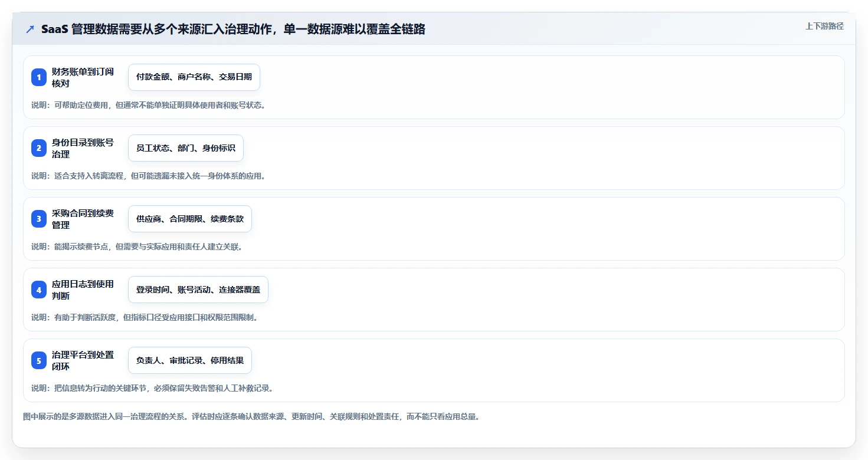Click the 供应商、合同期限、续费条款 chip
Image resolution: width=868 pixels, height=460 pixels.
[x=190, y=219]
